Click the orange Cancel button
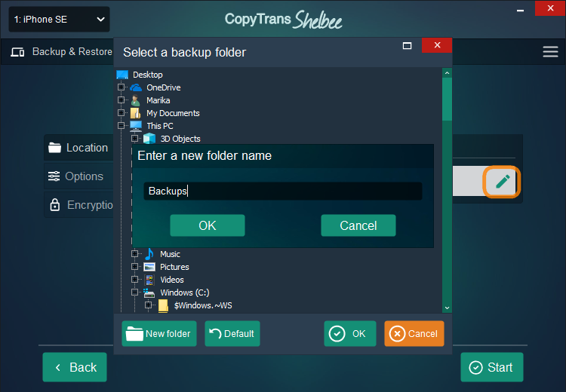The height and width of the screenshot is (392, 566). [414, 334]
